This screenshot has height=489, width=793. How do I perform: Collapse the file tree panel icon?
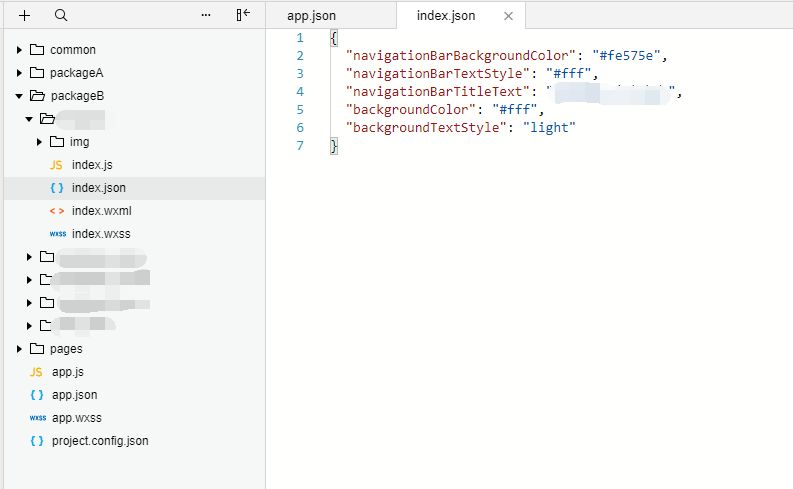pos(243,15)
